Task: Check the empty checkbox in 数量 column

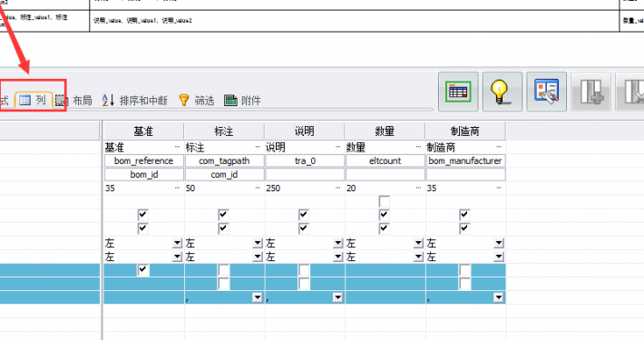Action: click(x=385, y=201)
